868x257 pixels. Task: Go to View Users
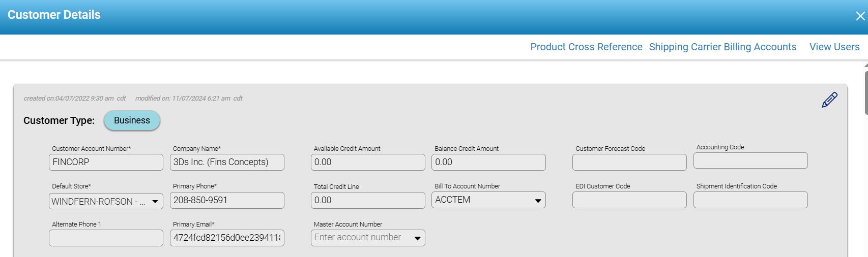click(834, 47)
